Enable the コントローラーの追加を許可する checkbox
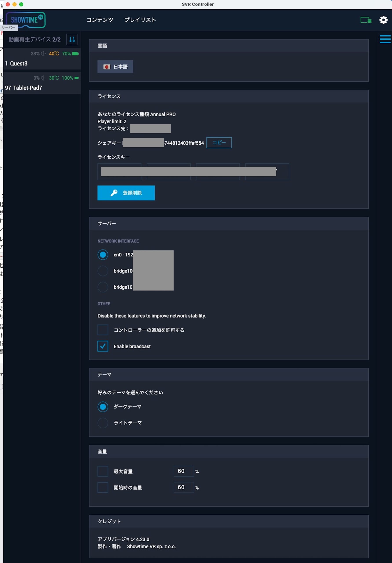Image resolution: width=392 pixels, height=563 pixels. pos(103,330)
